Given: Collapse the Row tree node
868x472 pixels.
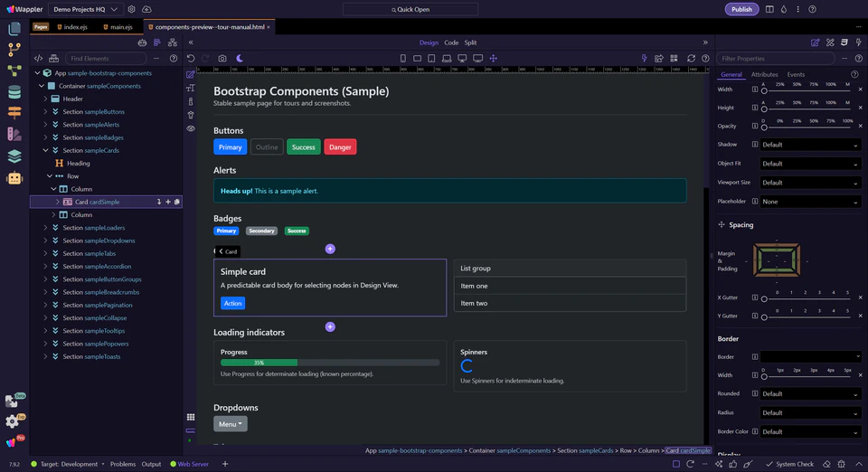Looking at the screenshot, I should tap(50, 176).
